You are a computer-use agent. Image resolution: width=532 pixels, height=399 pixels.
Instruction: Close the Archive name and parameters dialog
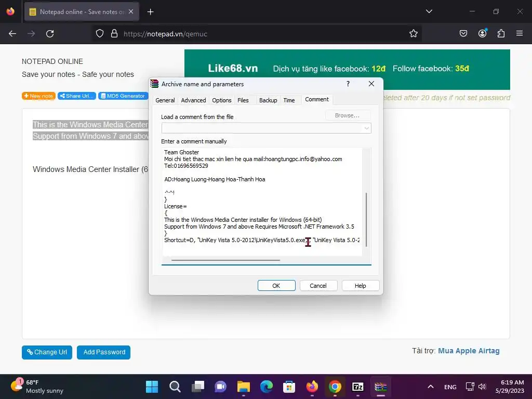[371, 84]
